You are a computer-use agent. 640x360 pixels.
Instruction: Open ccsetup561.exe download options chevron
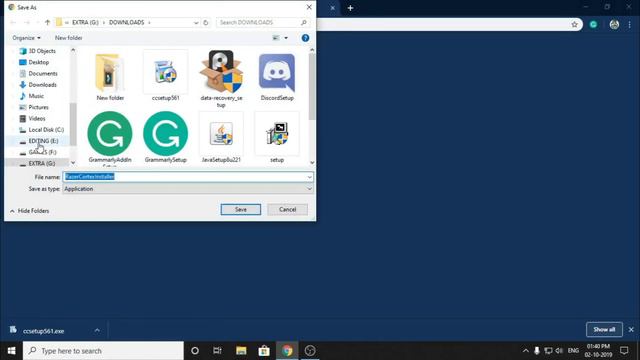click(97, 330)
